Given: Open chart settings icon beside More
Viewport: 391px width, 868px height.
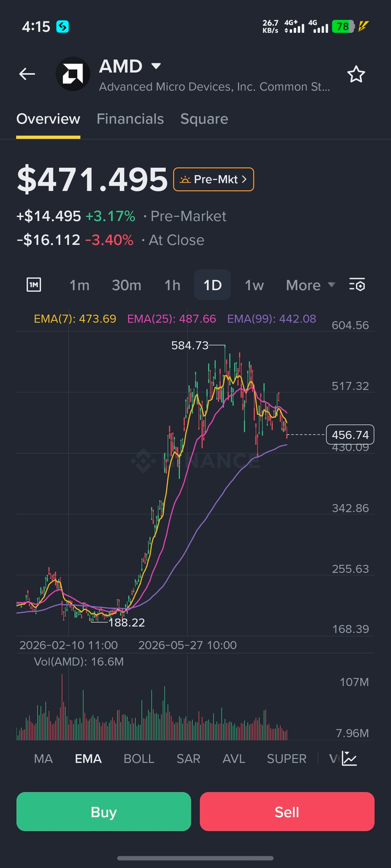Looking at the screenshot, I should click(357, 285).
